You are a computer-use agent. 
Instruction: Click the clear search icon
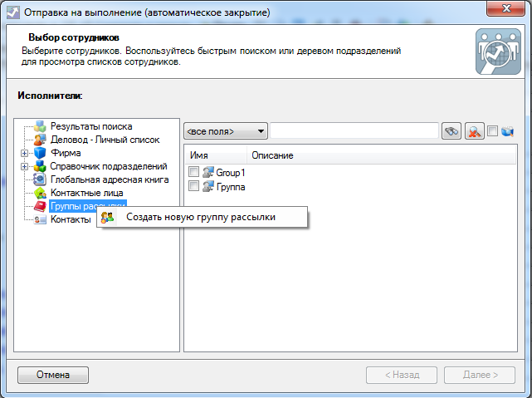(x=474, y=131)
